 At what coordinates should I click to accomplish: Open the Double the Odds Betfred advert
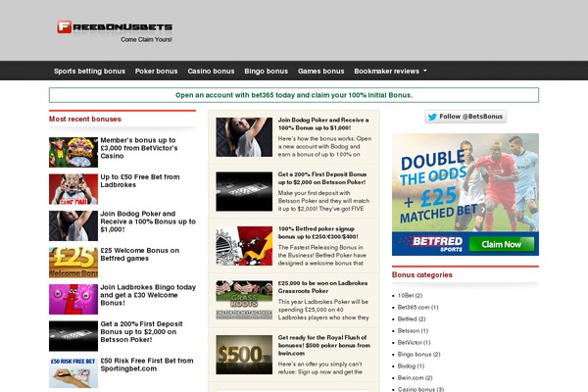tap(465, 194)
